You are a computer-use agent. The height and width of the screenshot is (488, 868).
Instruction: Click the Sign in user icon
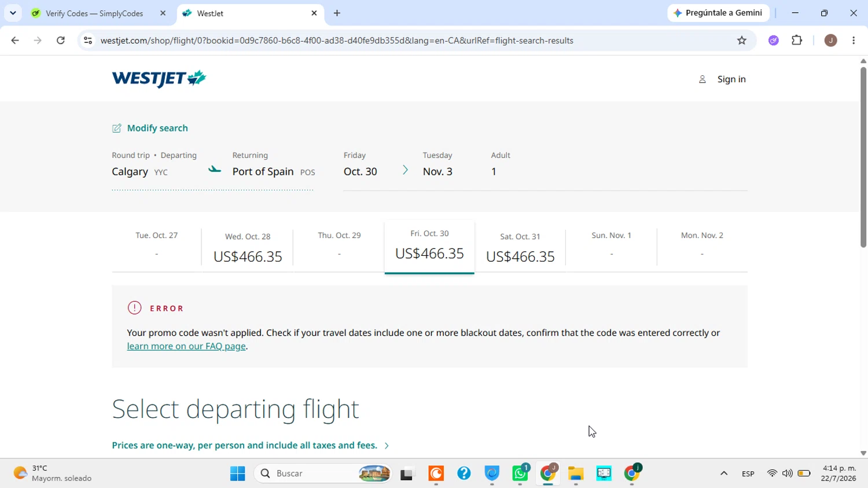click(702, 79)
